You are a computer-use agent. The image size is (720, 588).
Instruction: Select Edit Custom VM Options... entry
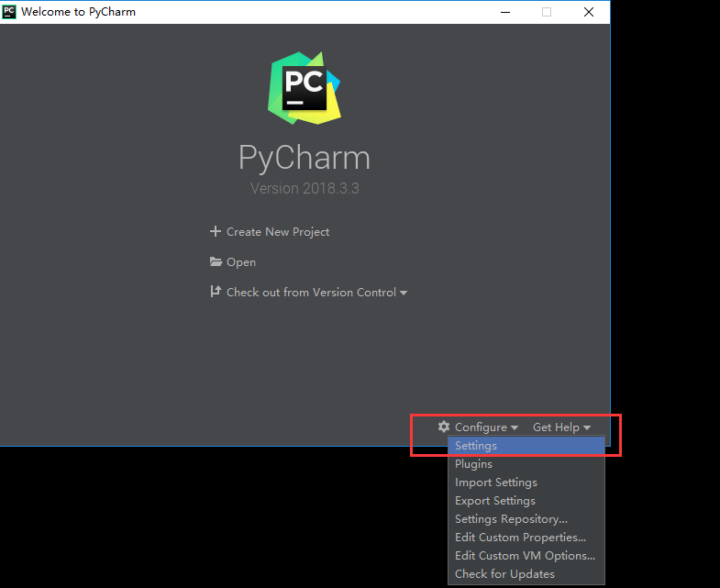526,556
